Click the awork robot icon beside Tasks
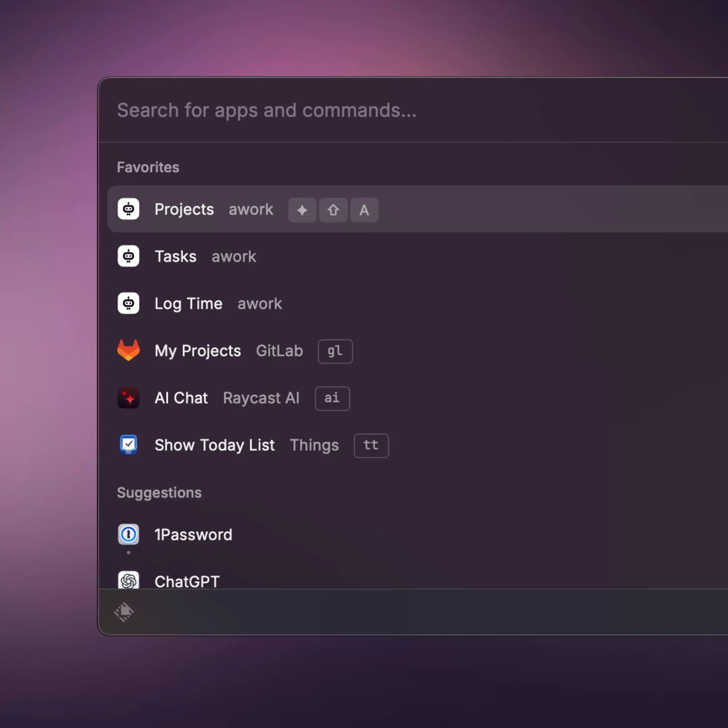This screenshot has height=728, width=728. pos(128,256)
